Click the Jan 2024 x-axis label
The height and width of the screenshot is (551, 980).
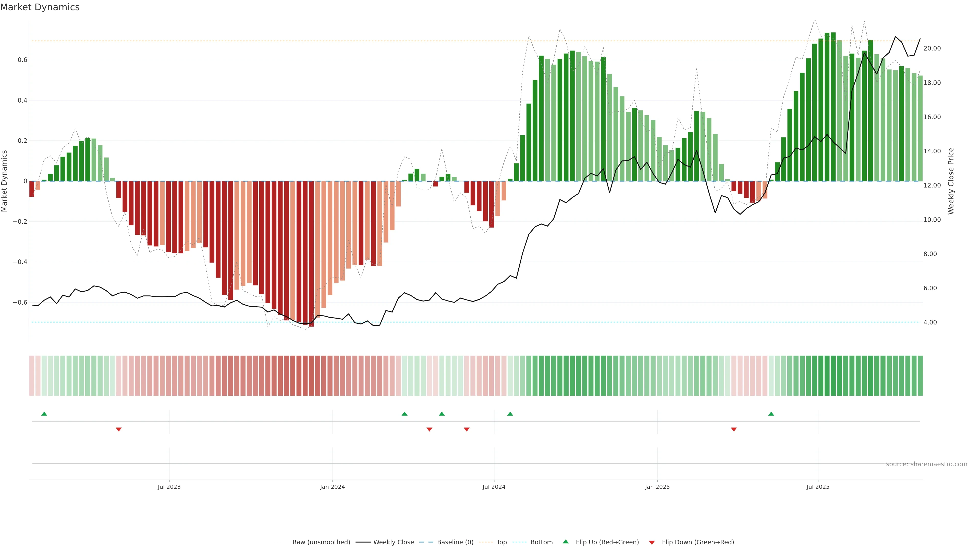click(332, 487)
